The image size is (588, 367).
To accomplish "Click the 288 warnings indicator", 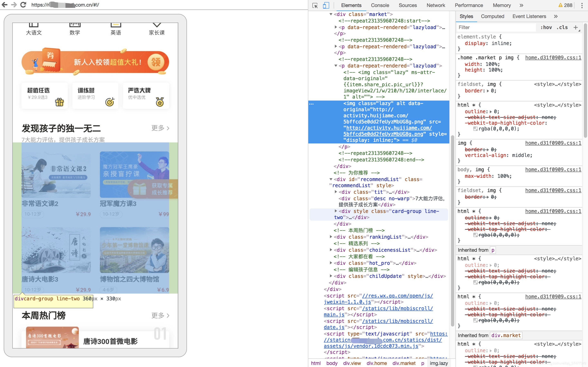I will pyautogui.click(x=566, y=5).
